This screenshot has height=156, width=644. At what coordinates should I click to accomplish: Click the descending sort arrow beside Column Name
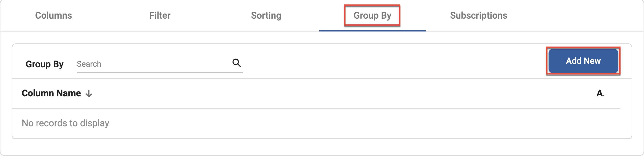89,94
